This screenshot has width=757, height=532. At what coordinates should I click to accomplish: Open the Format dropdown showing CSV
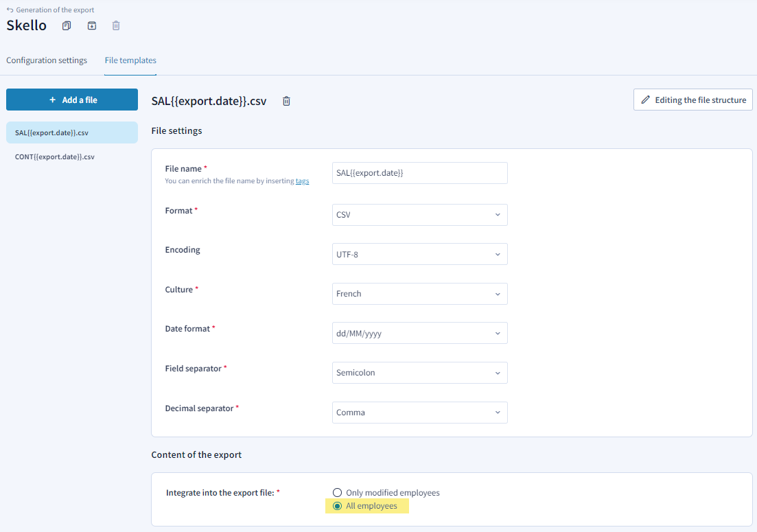tap(419, 215)
